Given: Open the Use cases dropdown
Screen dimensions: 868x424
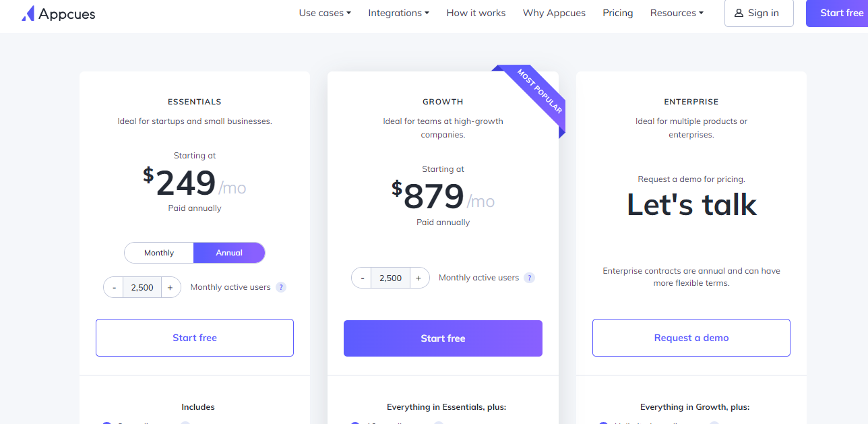Looking at the screenshot, I should pos(325,13).
